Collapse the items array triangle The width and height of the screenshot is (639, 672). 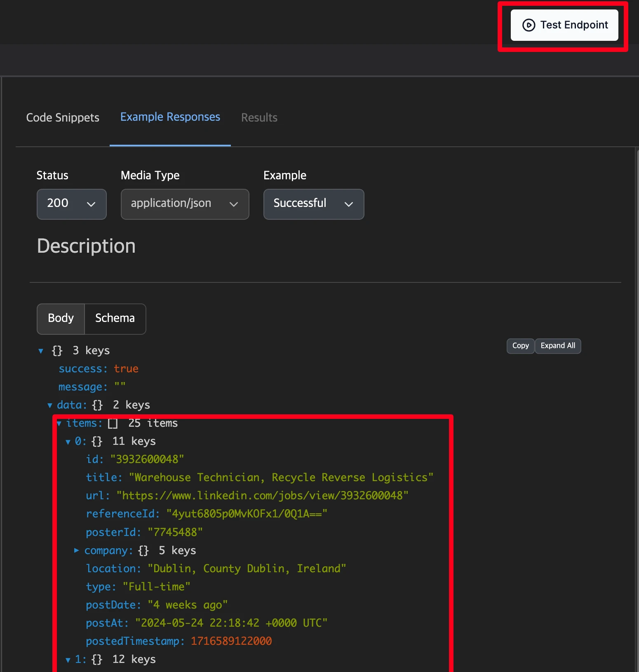click(59, 423)
